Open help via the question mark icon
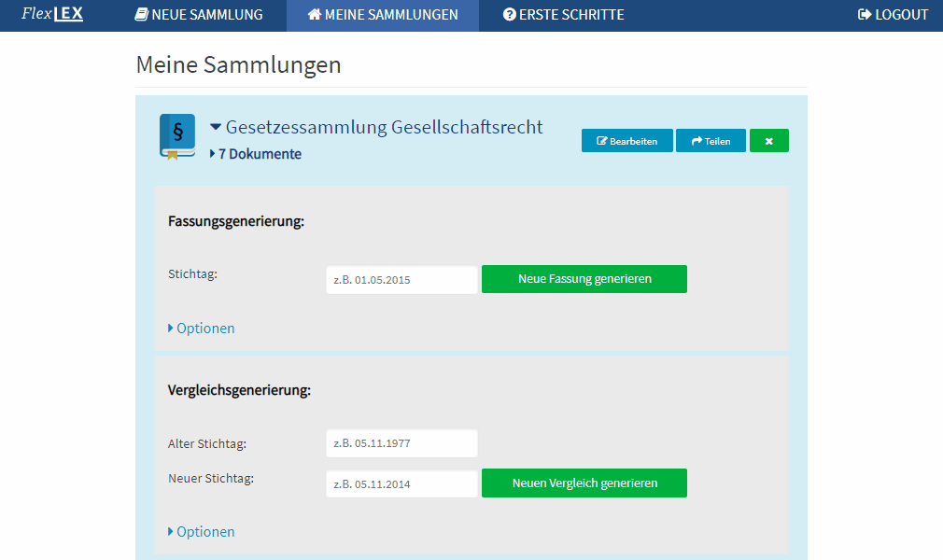This screenshot has width=943, height=560. 509,15
